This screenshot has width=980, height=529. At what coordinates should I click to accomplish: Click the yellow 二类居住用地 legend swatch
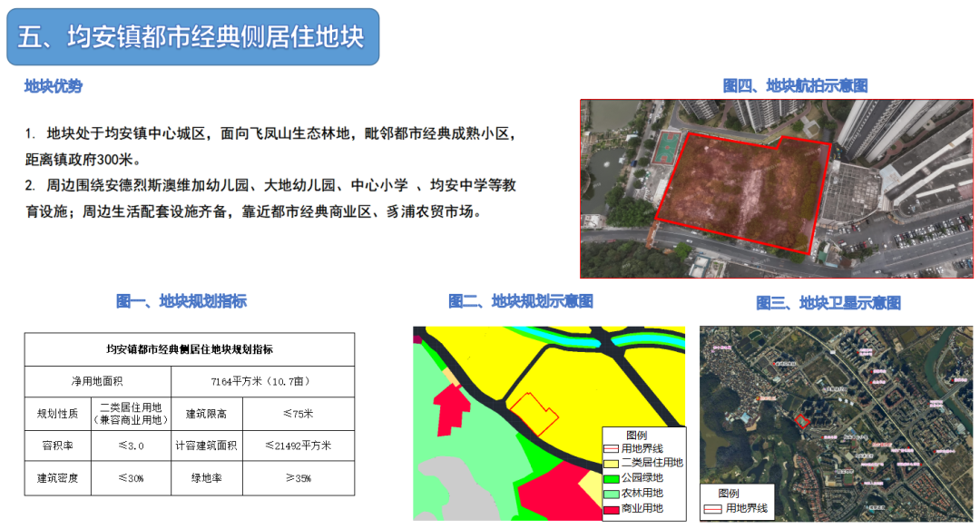(x=612, y=463)
